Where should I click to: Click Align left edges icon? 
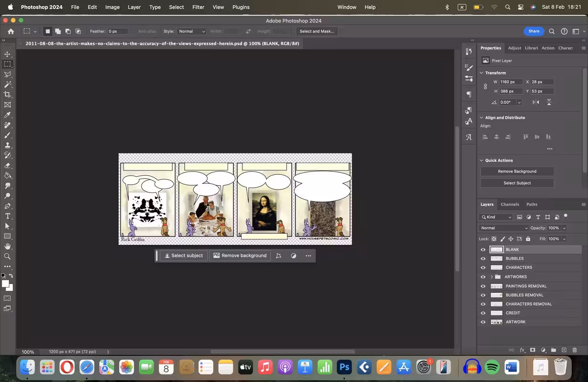[x=485, y=137]
